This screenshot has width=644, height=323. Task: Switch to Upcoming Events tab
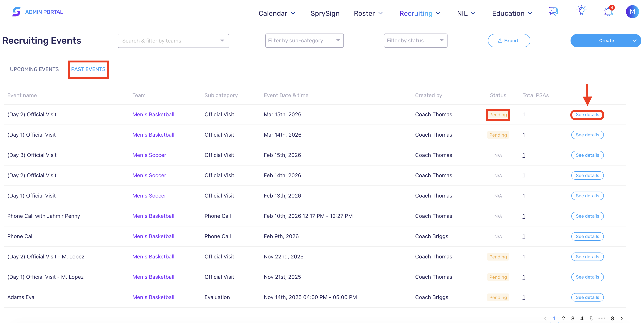point(34,69)
